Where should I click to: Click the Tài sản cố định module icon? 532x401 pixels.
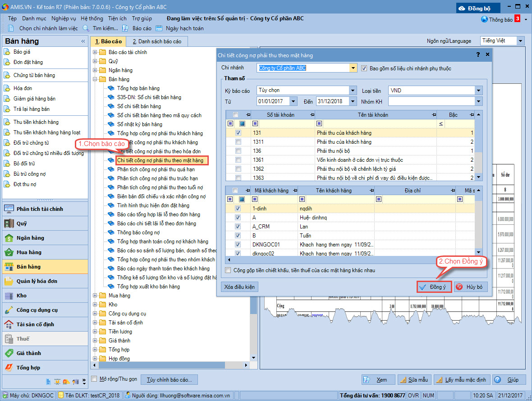tap(9, 324)
